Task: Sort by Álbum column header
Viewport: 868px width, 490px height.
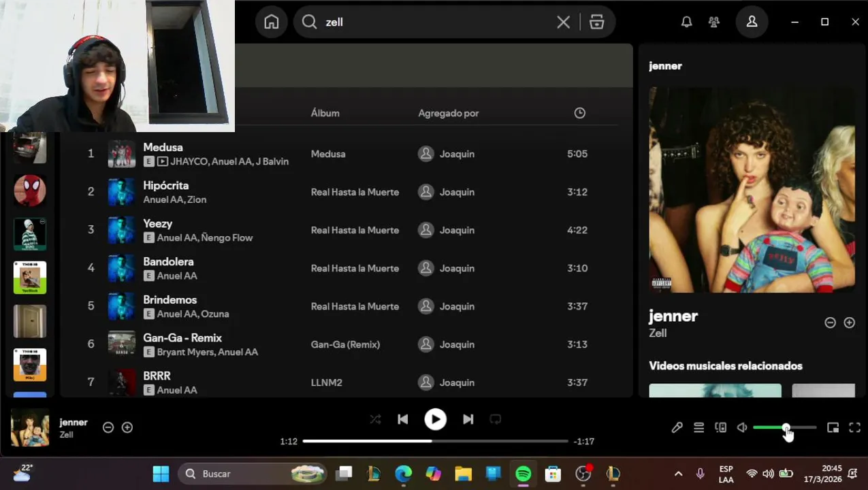Action: click(x=325, y=113)
